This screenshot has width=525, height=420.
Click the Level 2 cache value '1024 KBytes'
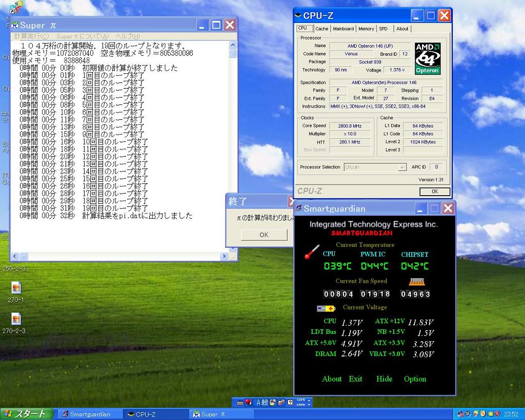click(x=423, y=142)
